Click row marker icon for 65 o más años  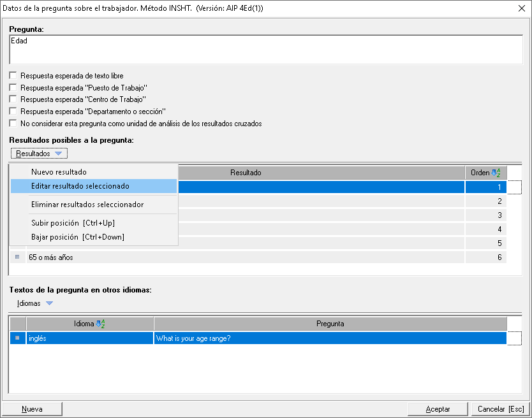pyautogui.click(x=17, y=257)
